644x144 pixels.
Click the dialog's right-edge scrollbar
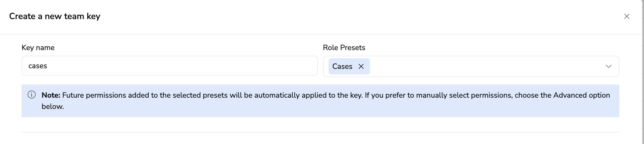point(643,72)
